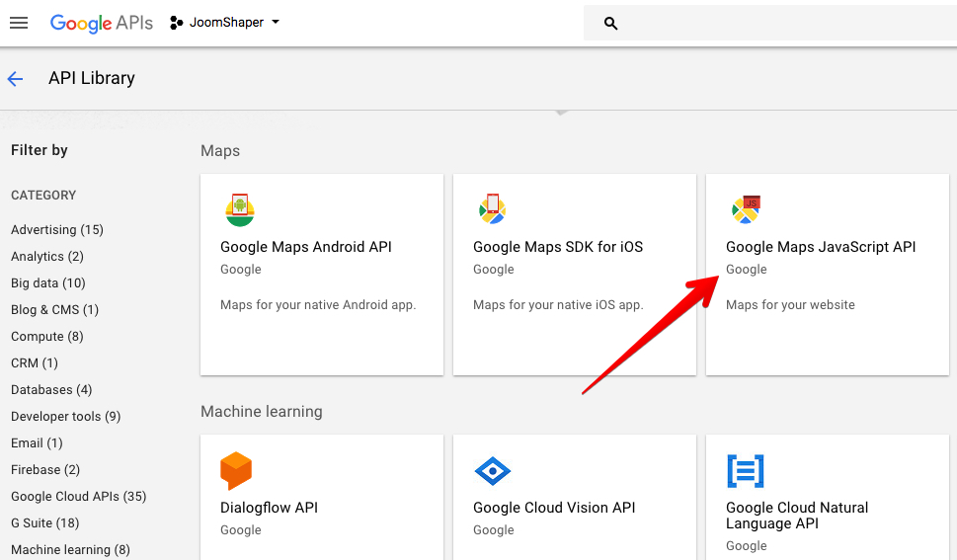Click the Google Maps JavaScript API icon

746,209
